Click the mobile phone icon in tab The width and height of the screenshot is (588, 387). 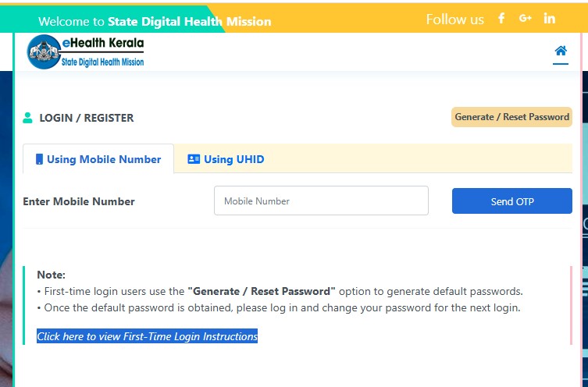tap(39, 159)
